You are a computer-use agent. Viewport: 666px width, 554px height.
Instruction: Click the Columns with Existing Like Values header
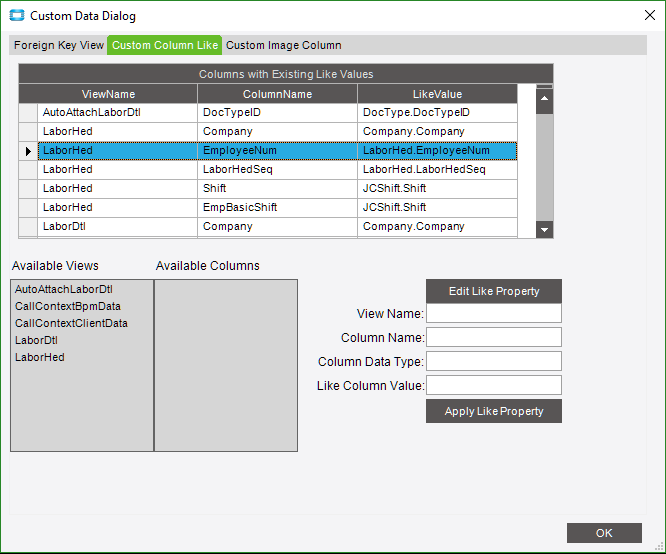click(286, 74)
